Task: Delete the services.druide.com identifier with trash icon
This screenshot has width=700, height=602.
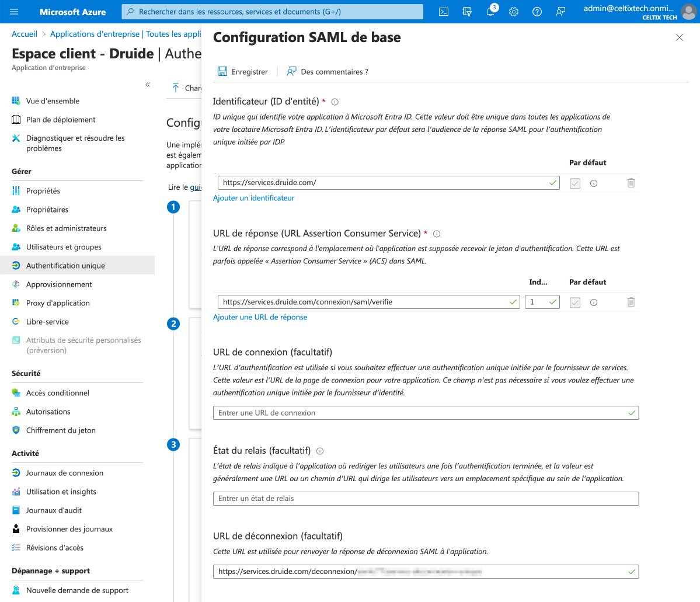Action: click(x=631, y=183)
